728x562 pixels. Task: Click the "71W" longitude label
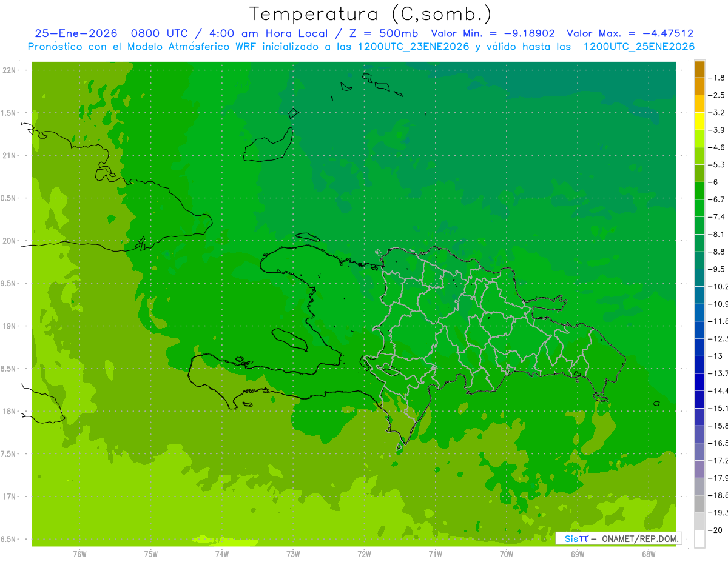coord(435,554)
